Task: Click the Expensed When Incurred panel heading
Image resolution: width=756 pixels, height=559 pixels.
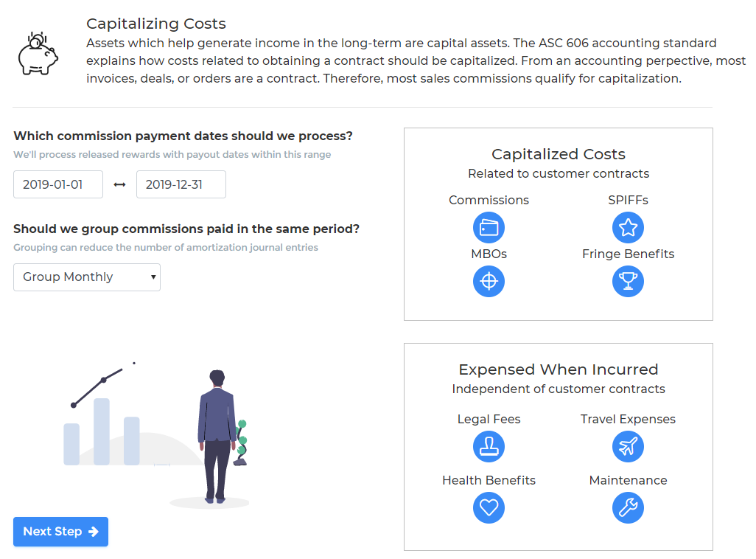Action: (x=557, y=369)
